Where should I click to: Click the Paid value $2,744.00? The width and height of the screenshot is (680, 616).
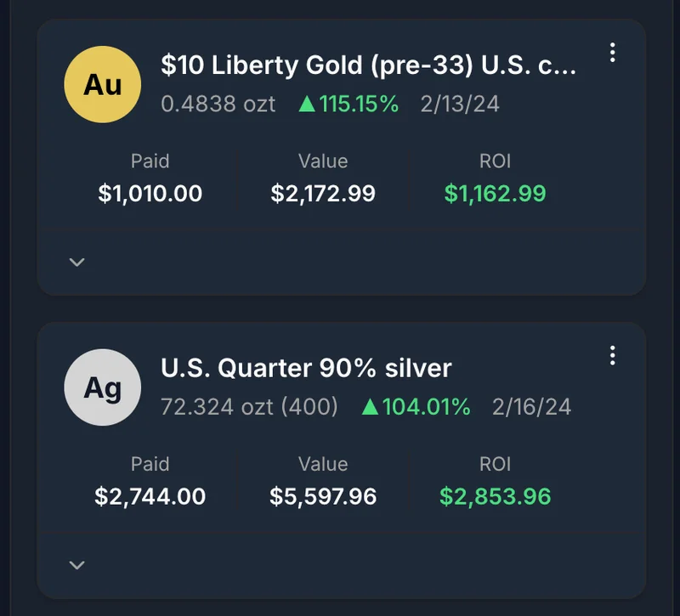pos(151,496)
